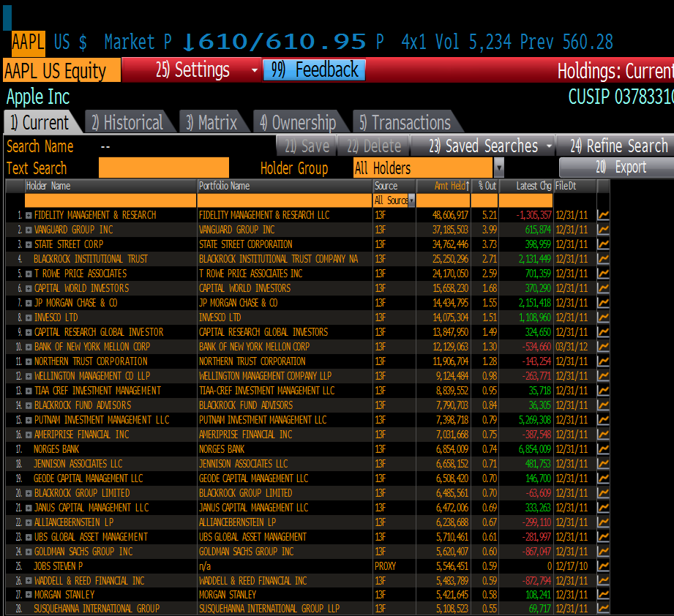Expand Fidelity Management & Research holder
The width and height of the screenshot is (674, 616).
[x=29, y=215]
